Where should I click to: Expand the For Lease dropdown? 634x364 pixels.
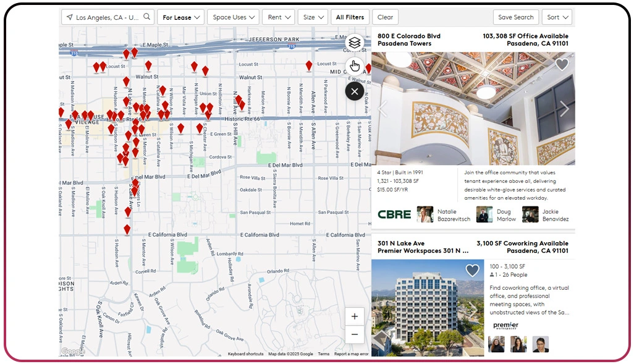(181, 17)
